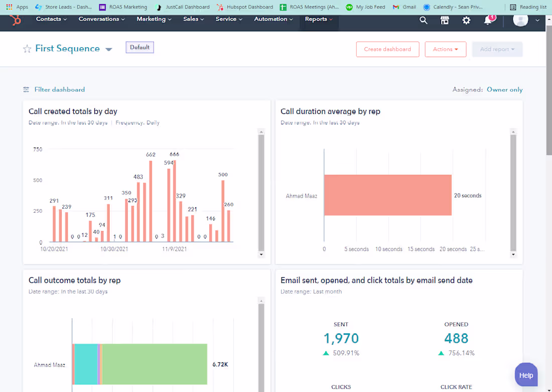Click the green segment in Call outcome bar

tap(155, 364)
